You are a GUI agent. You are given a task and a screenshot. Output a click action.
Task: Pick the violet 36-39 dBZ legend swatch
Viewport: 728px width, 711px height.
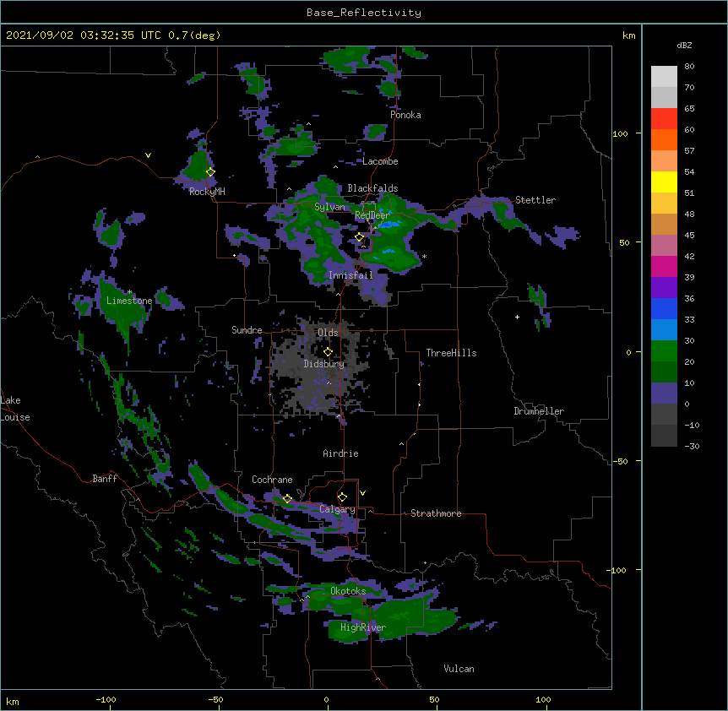point(664,288)
